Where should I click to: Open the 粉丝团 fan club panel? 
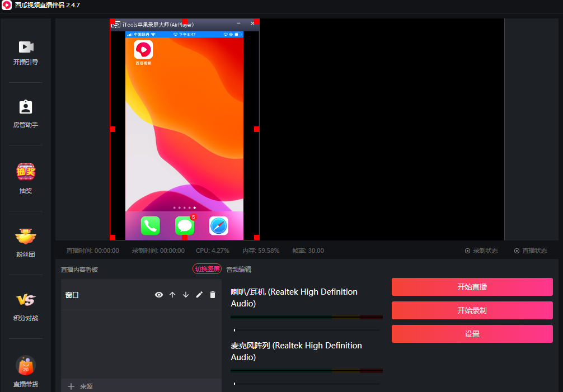coord(26,243)
